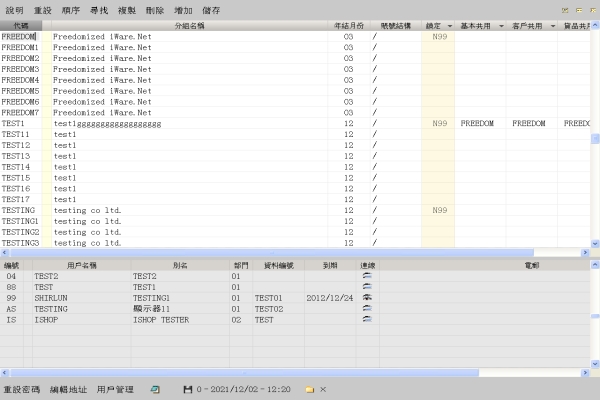
Task: Click the 連線 connection icon for user TEST2
Action: click(x=368, y=276)
